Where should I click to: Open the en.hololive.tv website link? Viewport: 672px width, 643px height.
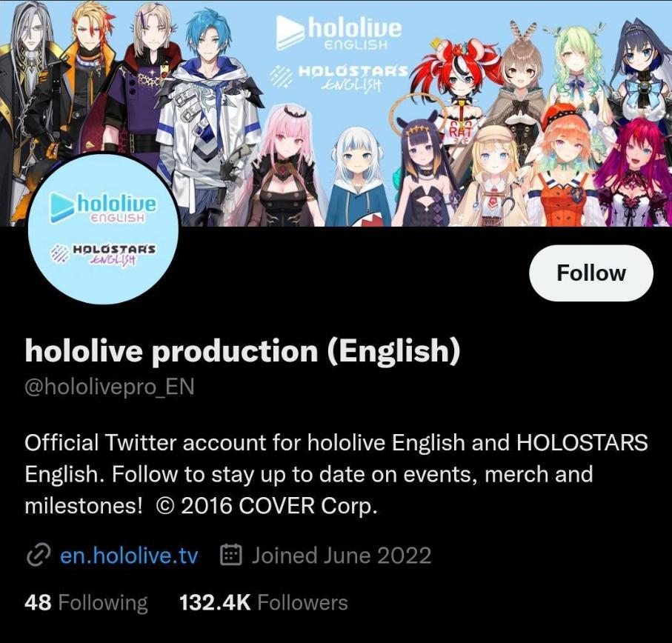click(x=129, y=556)
